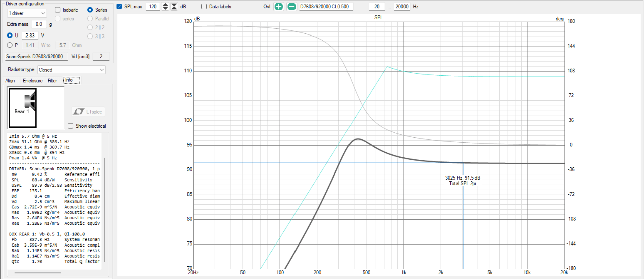Screen dimensions: 644x279
Task: Click the SPL scale compress icon
Action: point(174,7)
